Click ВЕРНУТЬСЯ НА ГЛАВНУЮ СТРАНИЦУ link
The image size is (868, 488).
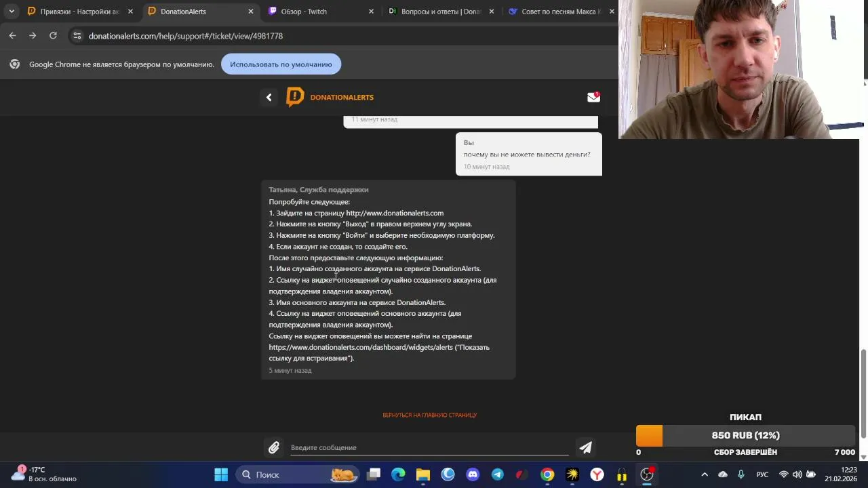pos(430,415)
